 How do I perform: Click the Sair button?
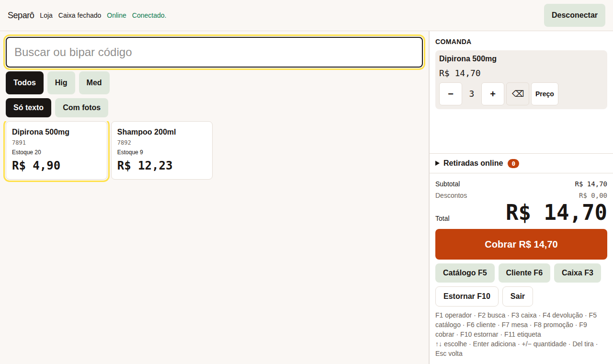tap(518, 296)
